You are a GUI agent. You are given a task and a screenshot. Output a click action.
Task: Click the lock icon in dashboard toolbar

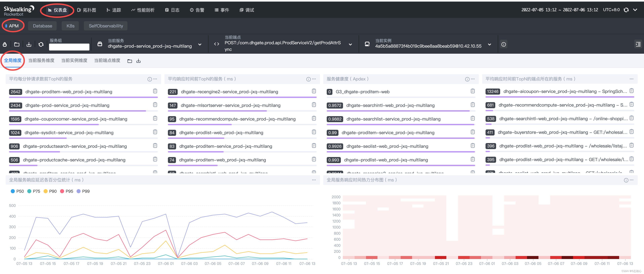[x=5, y=44]
